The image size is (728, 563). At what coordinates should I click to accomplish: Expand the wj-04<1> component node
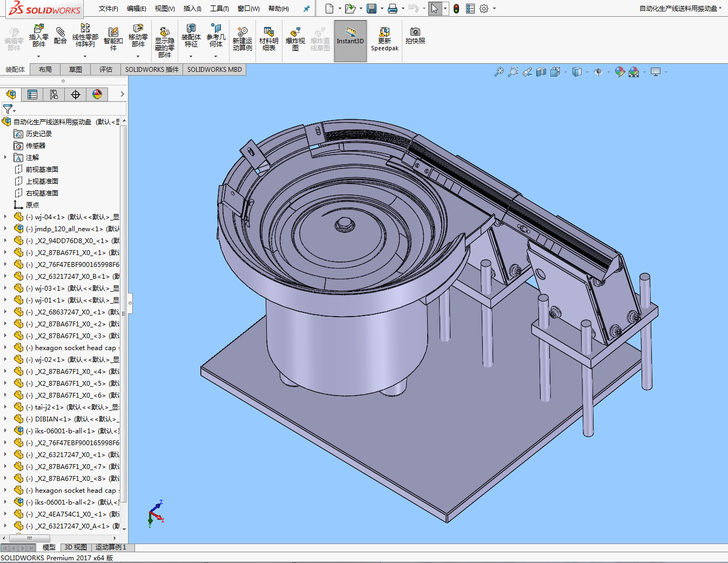click(5, 217)
